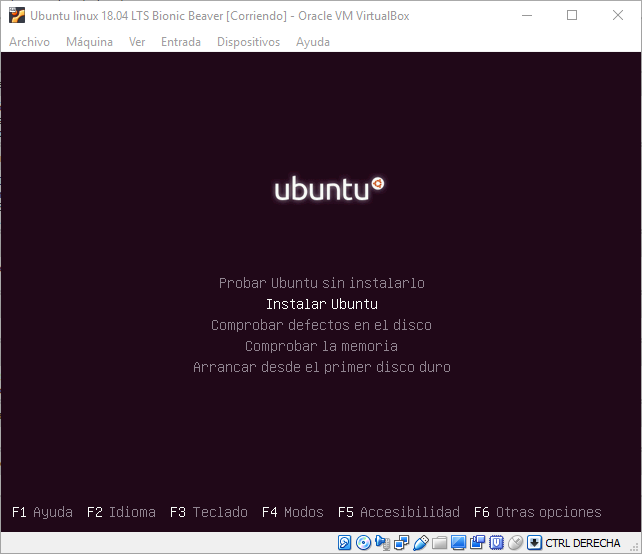Click the mouse integration status icon
Image resolution: width=642 pixels, height=554 pixels.
pyautogui.click(x=515, y=543)
